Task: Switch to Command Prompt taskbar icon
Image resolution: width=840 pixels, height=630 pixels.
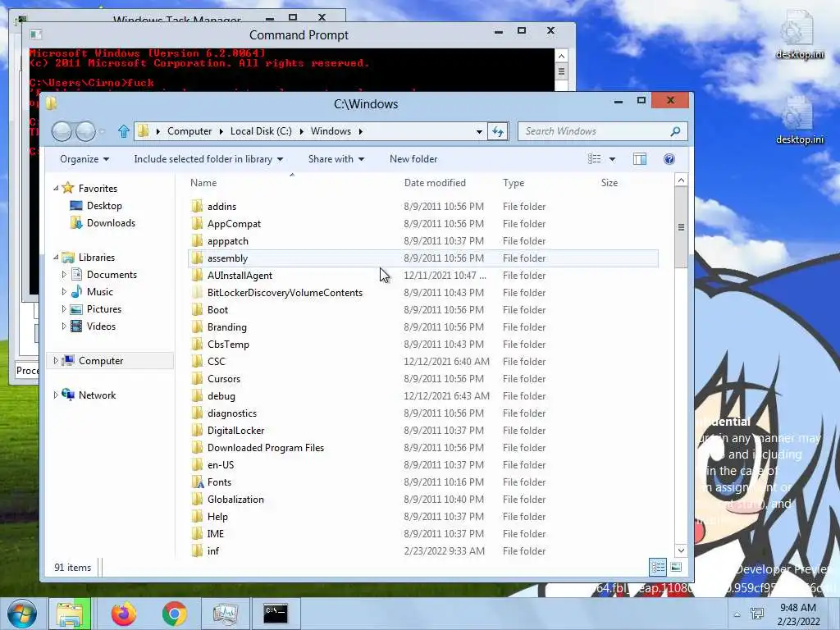Action: click(x=276, y=614)
